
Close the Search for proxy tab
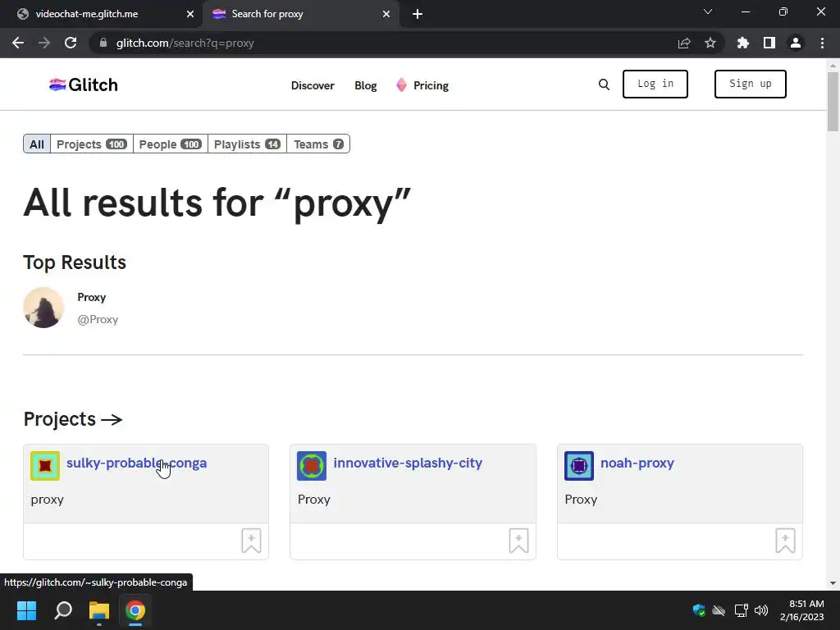[386, 15]
